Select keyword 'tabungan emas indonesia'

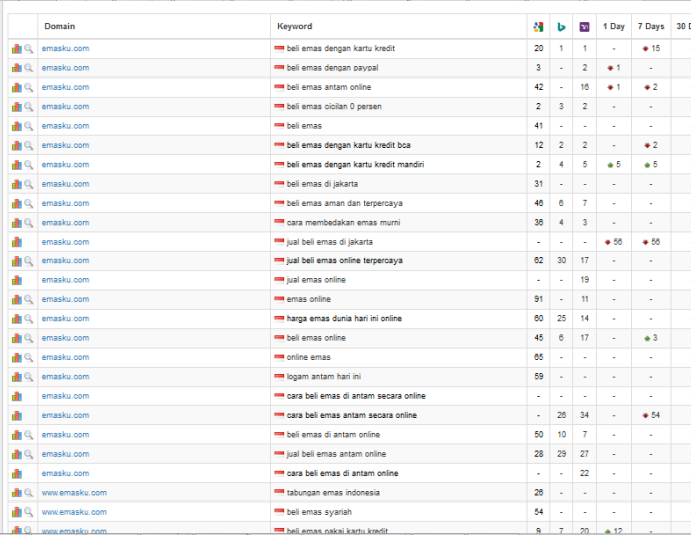pos(333,493)
